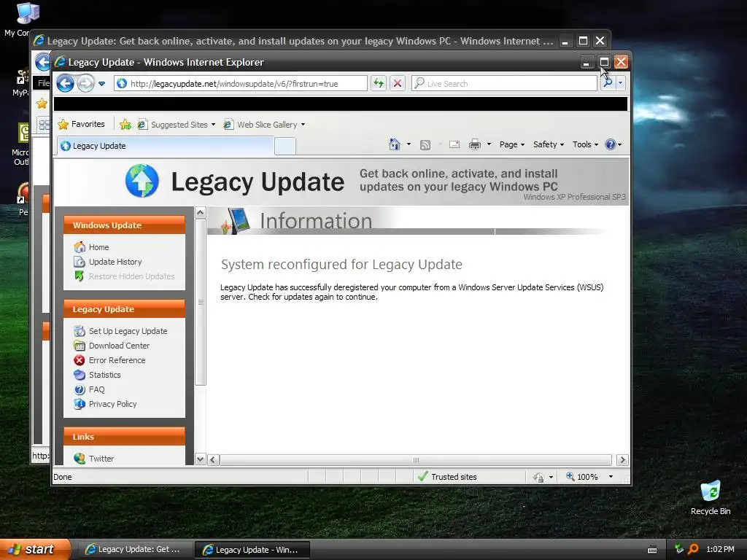The width and height of the screenshot is (747, 560).
Task: Open the Page menu
Action: point(511,144)
